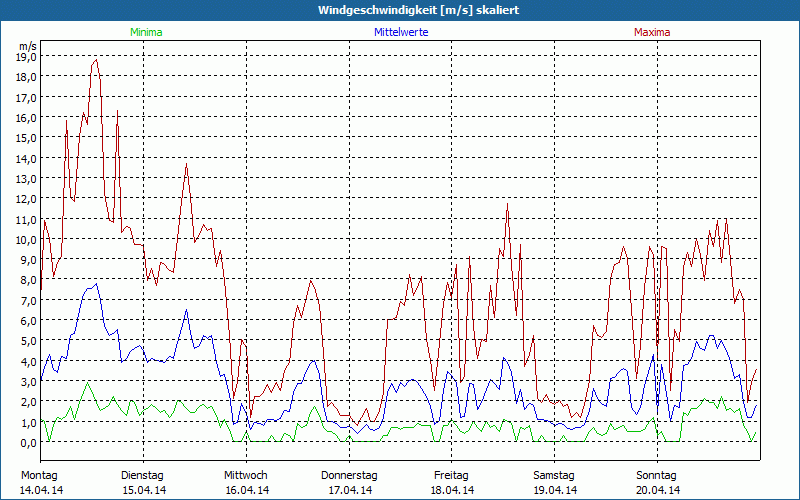This screenshot has height=500, width=800.
Task: Click the 'Mittwoch' day label
Action: [246, 476]
